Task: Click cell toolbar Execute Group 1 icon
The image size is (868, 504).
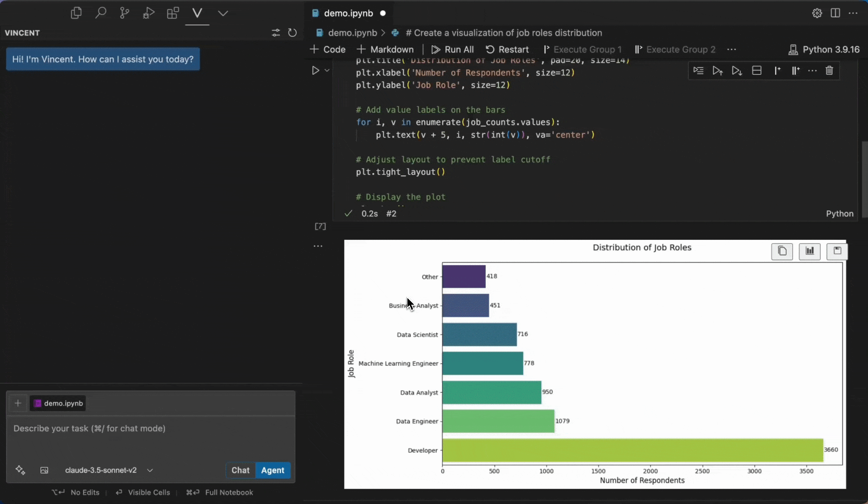Action: coord(777,70)
